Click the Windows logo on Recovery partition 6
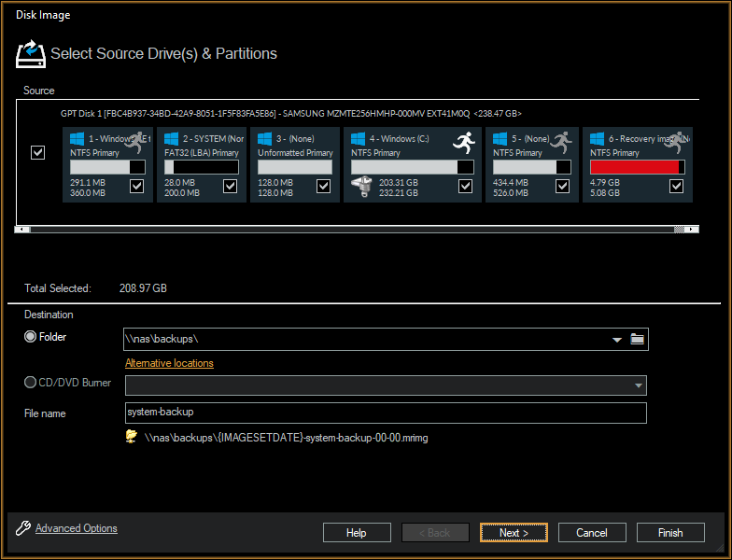732x560 pixels. coord(597,139)
